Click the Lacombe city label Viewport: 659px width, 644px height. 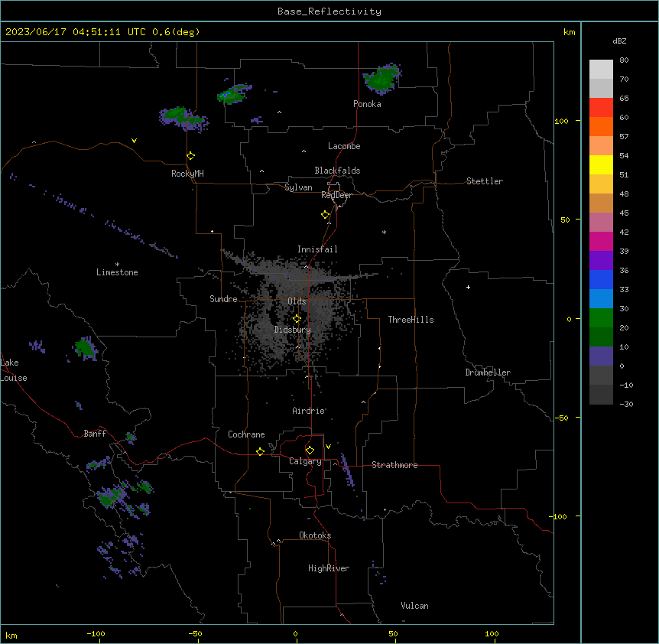[x=344, y=146]
